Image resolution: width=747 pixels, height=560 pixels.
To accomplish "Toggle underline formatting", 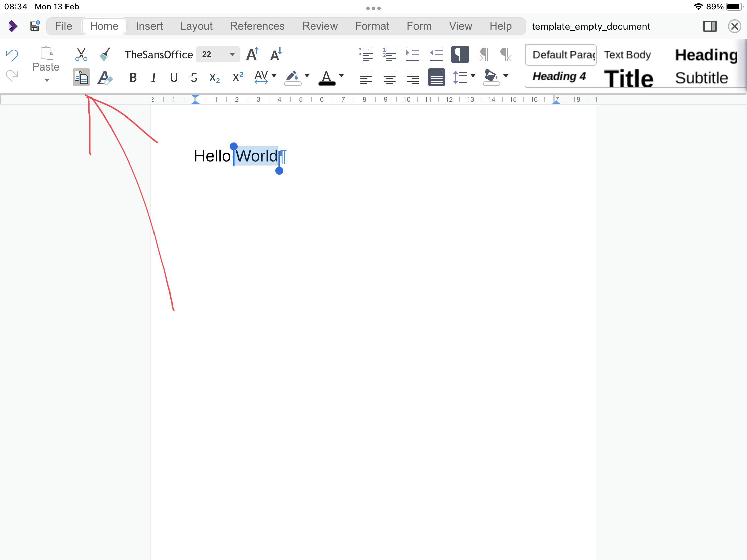I will point(174,77).
